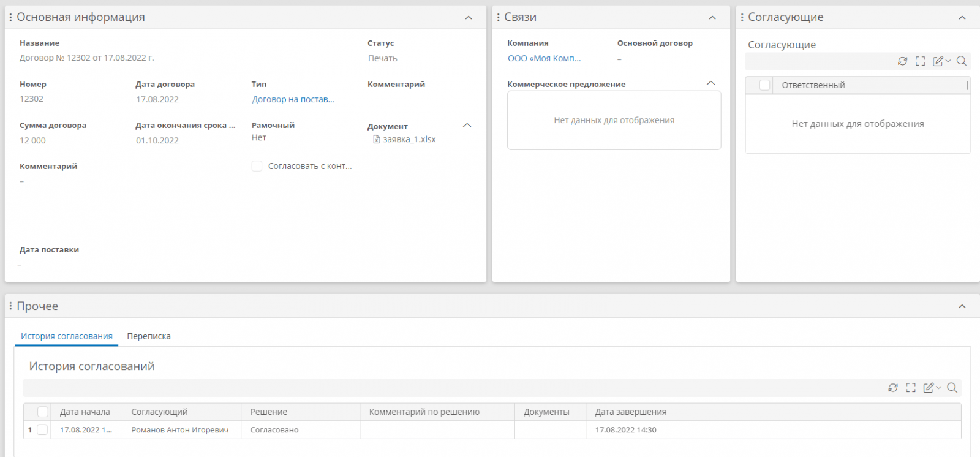Open the ООО «Моя Комп... company link
980x457 pixels.
(544, 58)
